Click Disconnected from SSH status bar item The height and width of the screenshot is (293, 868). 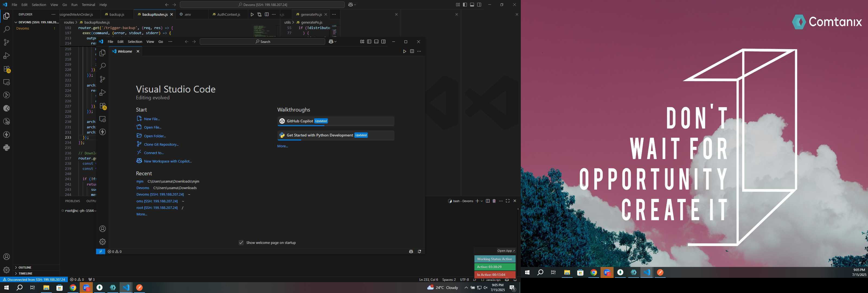pos(34,279)
